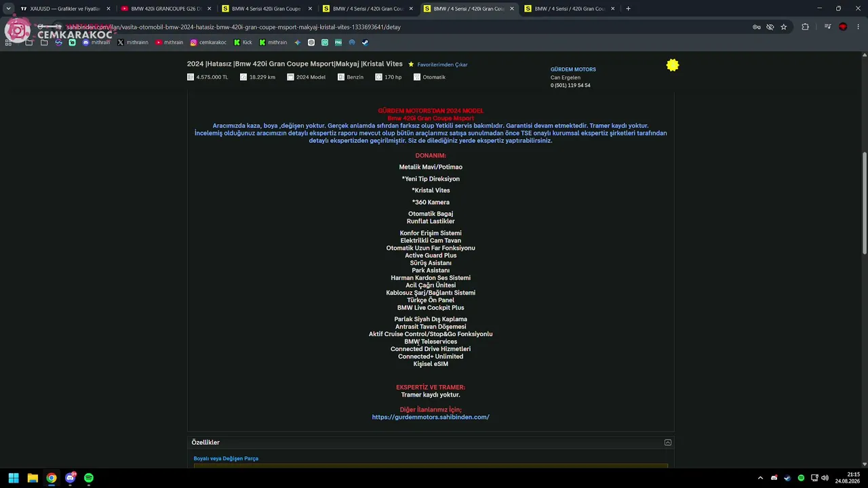
Task: Click the seller phone number 0 (501) 119 54 54
Action: point(570,85)
